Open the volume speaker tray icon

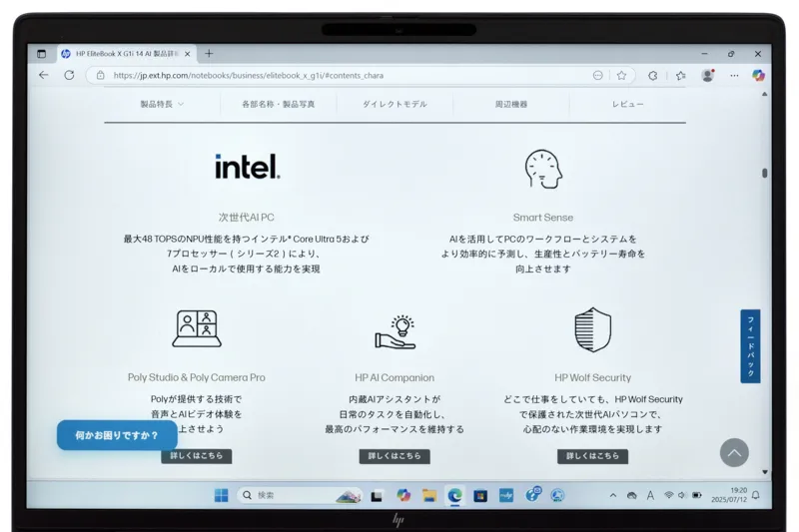pos(682,495)
